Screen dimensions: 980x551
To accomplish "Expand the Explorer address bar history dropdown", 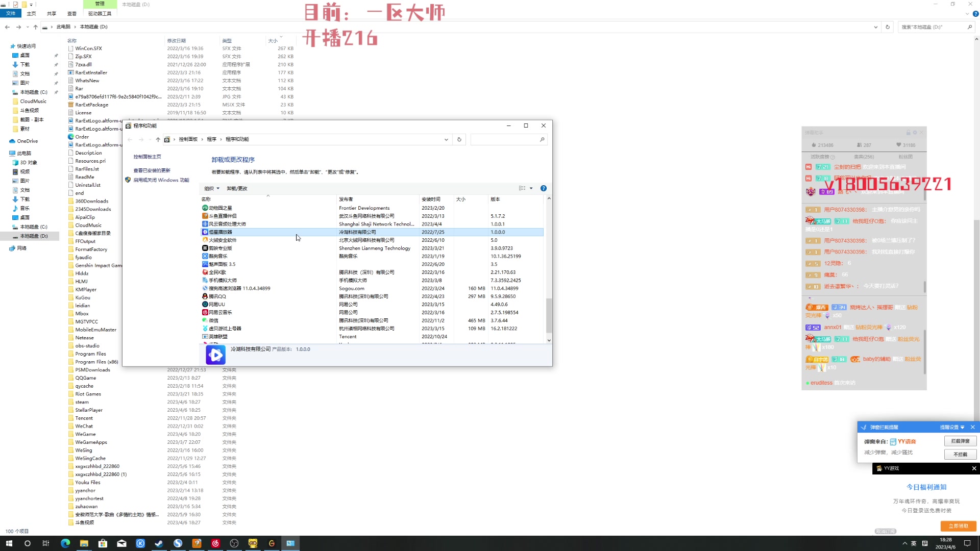I will click(876, 27).
